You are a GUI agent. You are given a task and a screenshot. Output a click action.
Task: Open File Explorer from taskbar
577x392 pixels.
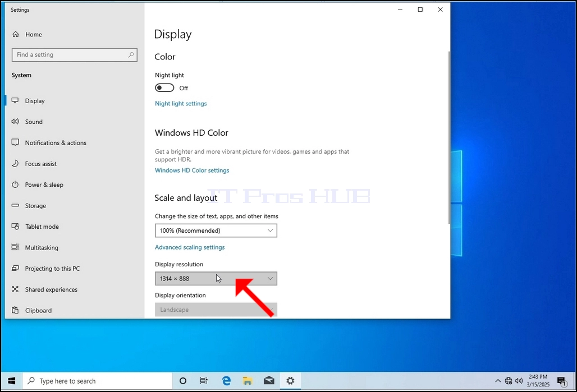coord(248,381)
